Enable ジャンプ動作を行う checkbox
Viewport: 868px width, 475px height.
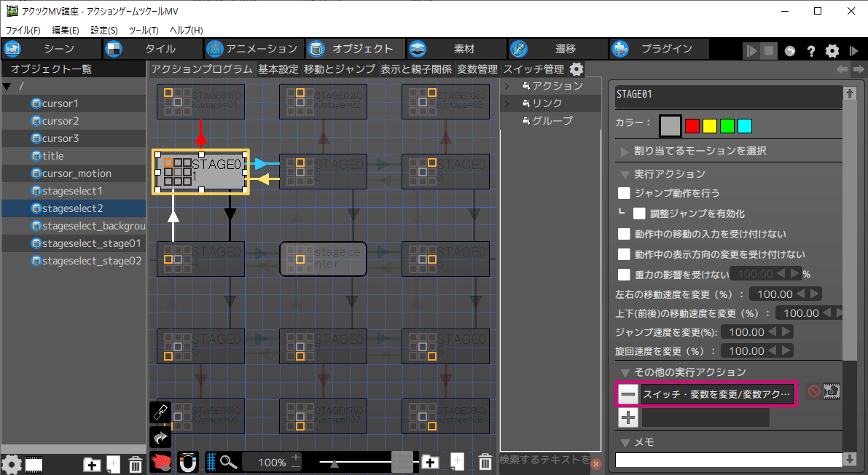pyautogui.click(x=624, y=193)
